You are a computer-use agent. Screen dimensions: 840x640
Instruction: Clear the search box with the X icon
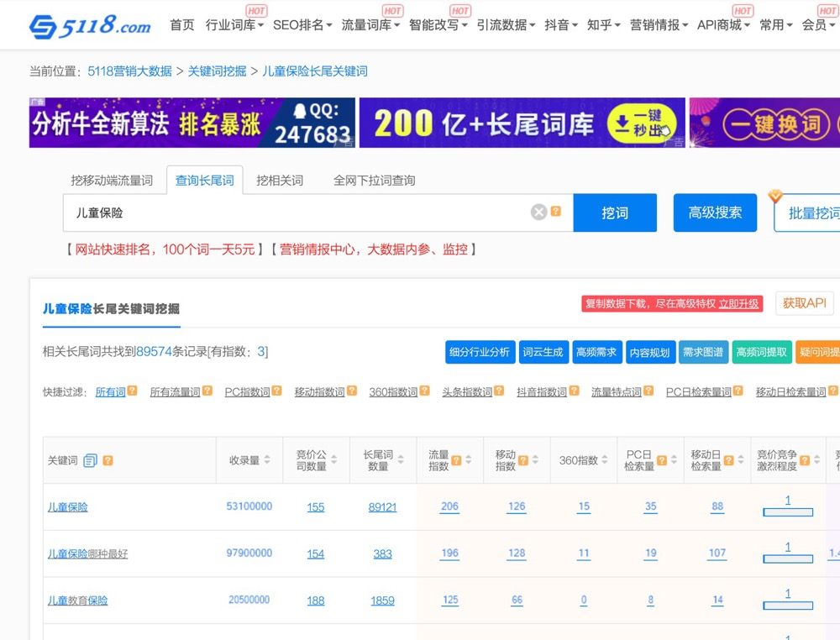coord(539,212)
